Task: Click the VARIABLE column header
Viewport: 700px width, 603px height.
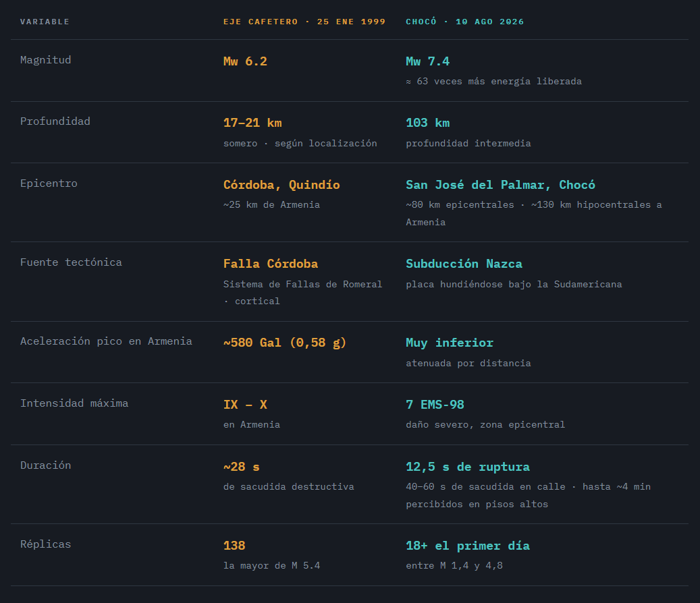Action: point(45,22)
